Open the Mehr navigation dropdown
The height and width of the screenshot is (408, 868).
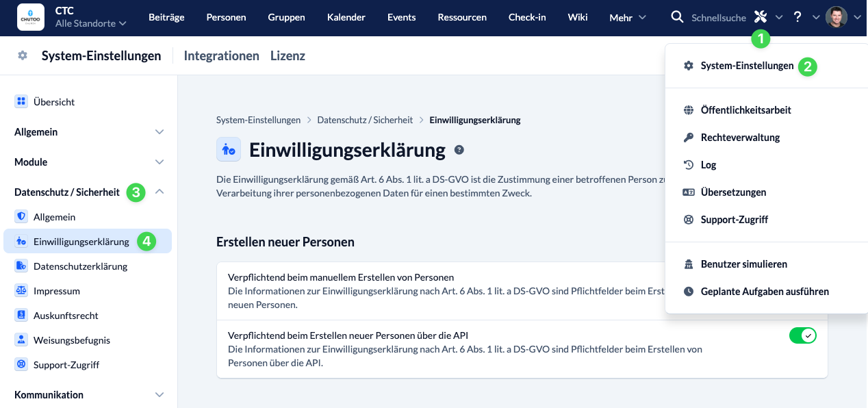tap(627, 18)
